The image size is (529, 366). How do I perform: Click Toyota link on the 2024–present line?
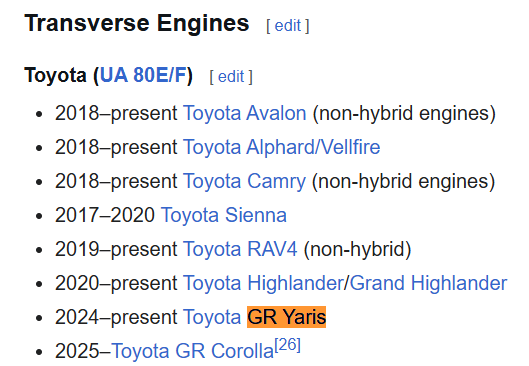(x=212, y=317)
